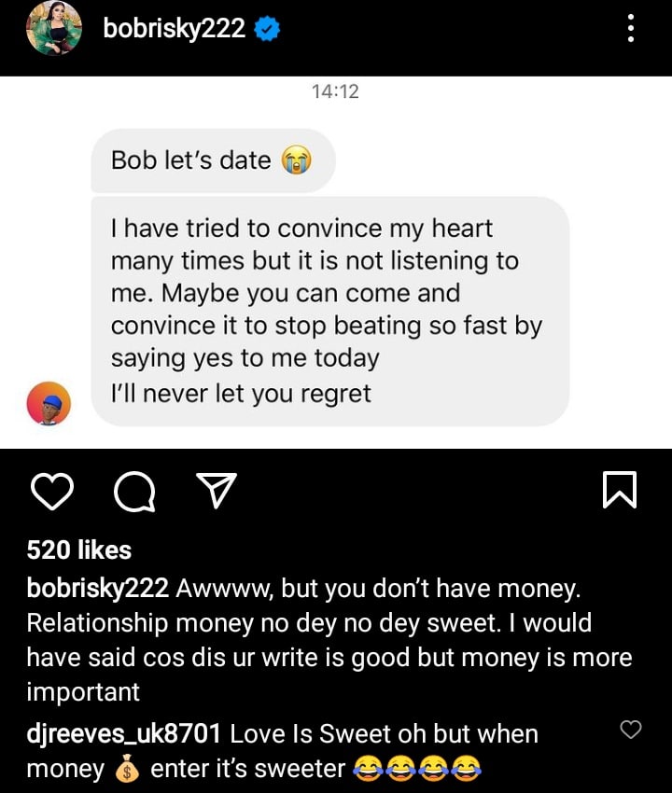
Task: View the 520 likes list
Action: (78, 550)
